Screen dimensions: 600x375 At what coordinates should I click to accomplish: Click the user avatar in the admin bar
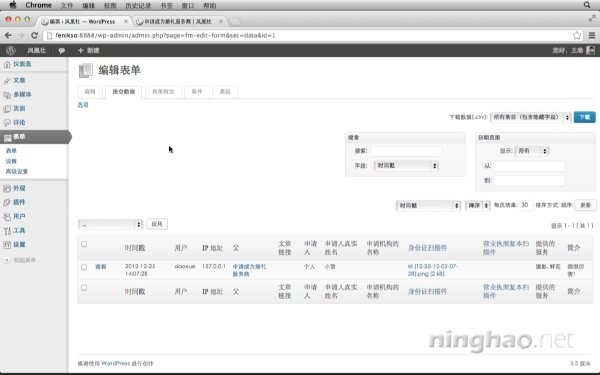click(590, 51)
